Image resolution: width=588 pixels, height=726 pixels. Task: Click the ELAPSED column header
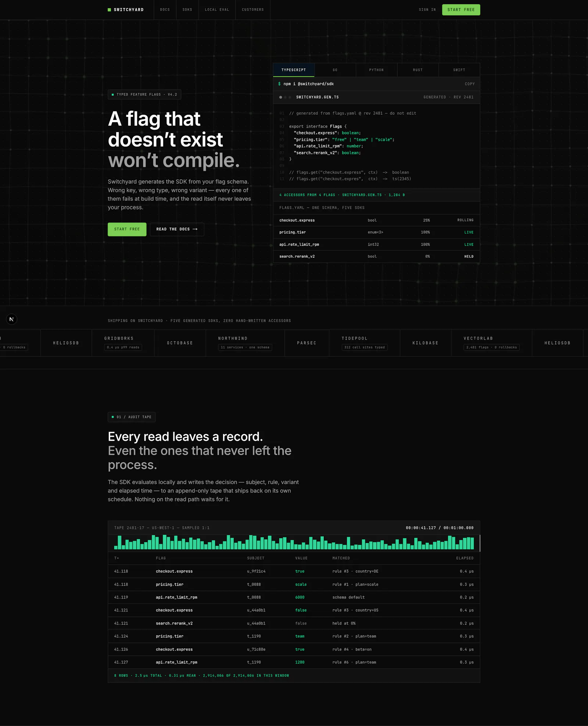tap(465, 558)
